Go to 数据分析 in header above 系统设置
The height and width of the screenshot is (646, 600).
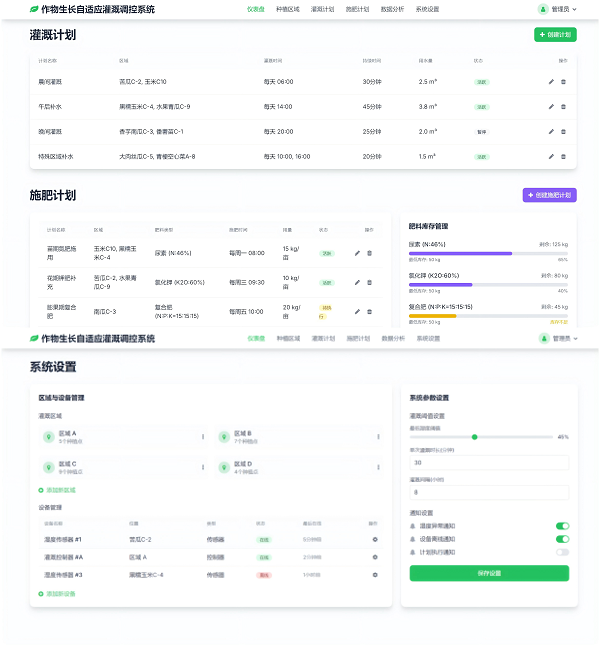point(393,339)
